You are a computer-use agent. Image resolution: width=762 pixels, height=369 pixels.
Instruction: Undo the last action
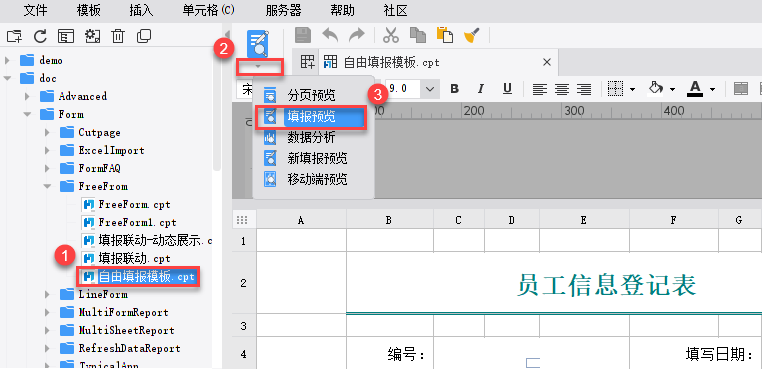(330, 35)
